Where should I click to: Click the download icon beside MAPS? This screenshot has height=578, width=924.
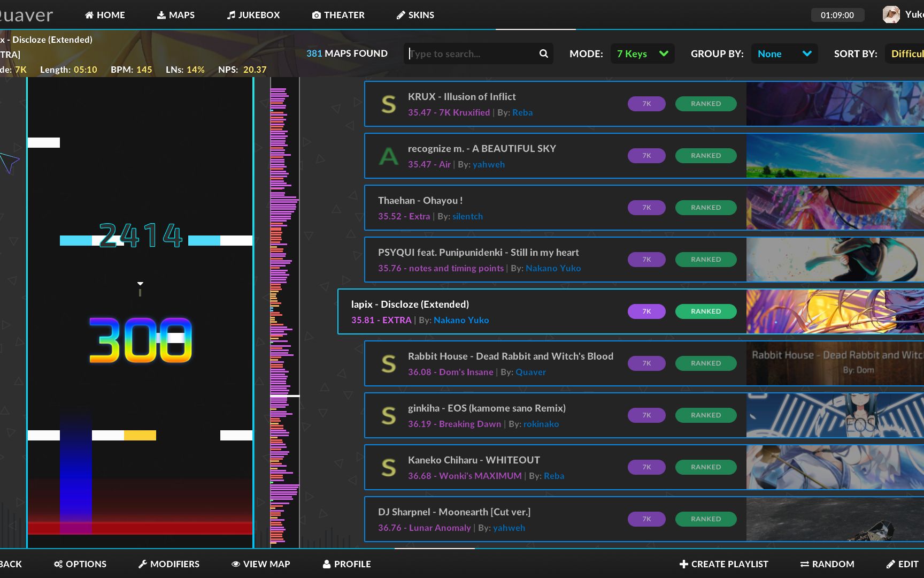click(x=161, y=15)
